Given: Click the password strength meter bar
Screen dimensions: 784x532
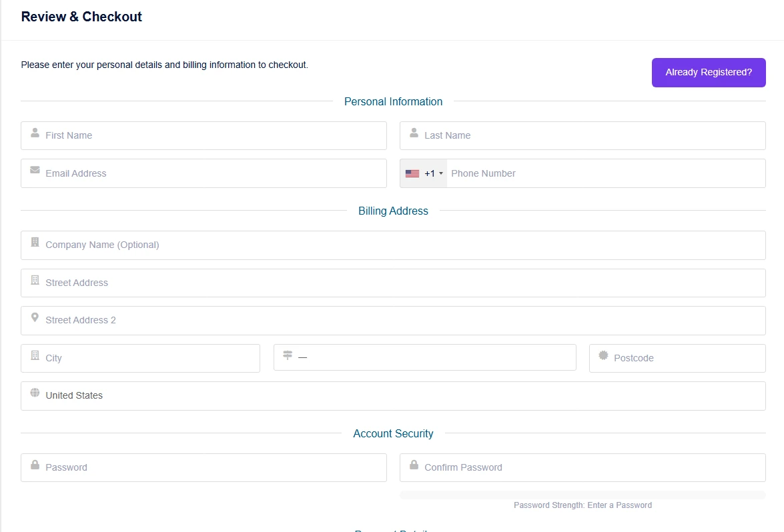Looking at the screenshot, I should 582,495.
